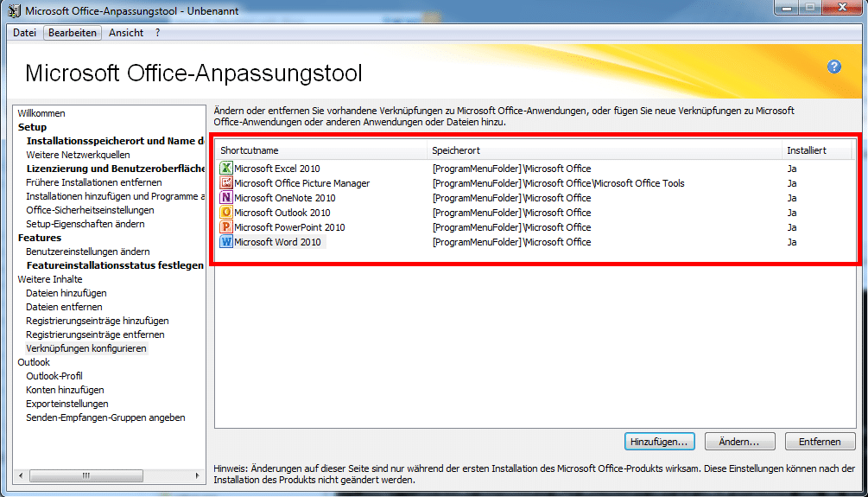This screenshot has height=497, width=868.
Task: Select the Features heading in the tree
Action: [x=40, y=238]
